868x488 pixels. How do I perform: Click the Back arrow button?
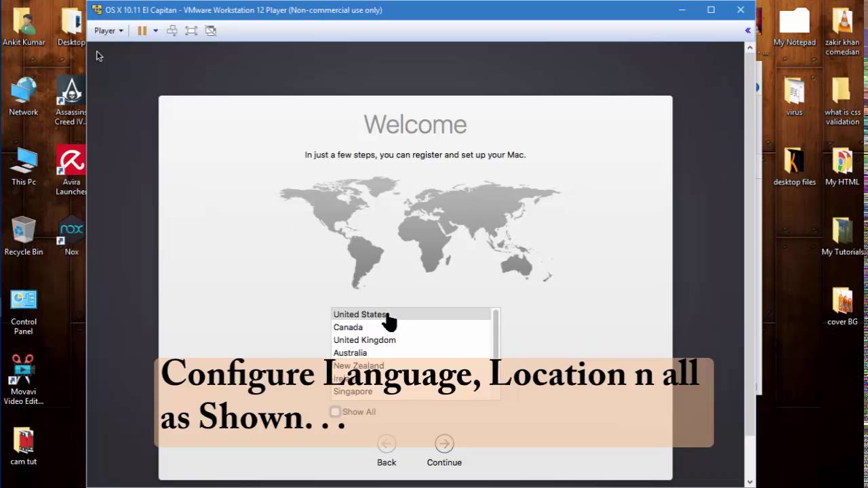[x=387, y=444]
